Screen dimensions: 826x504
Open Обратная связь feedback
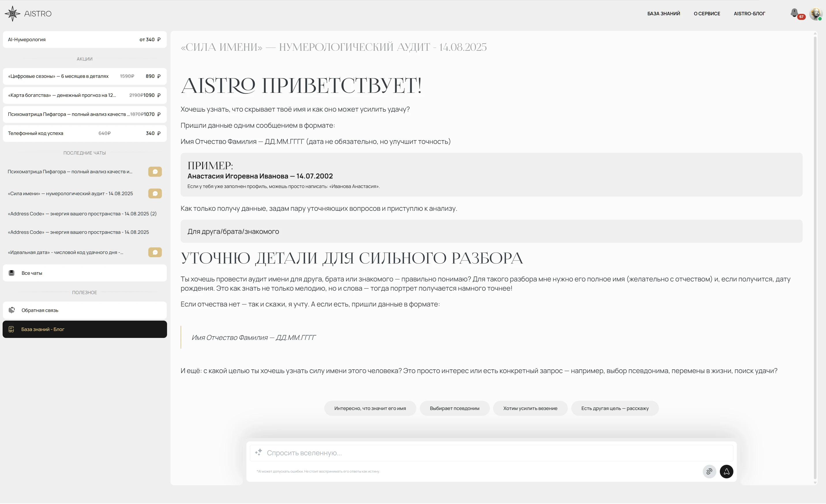(x=85, y=311)
